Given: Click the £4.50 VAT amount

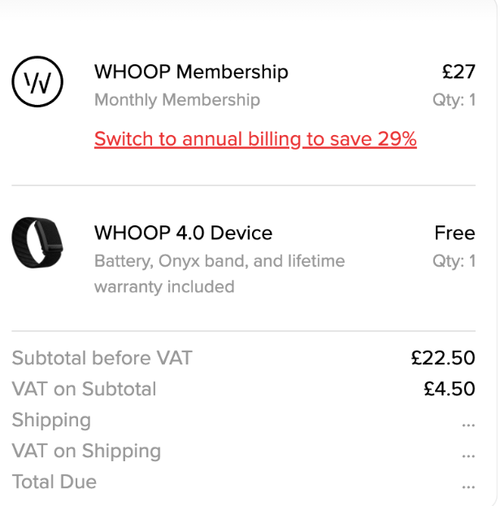Looking at the screenshot, I should coord(449,389).
